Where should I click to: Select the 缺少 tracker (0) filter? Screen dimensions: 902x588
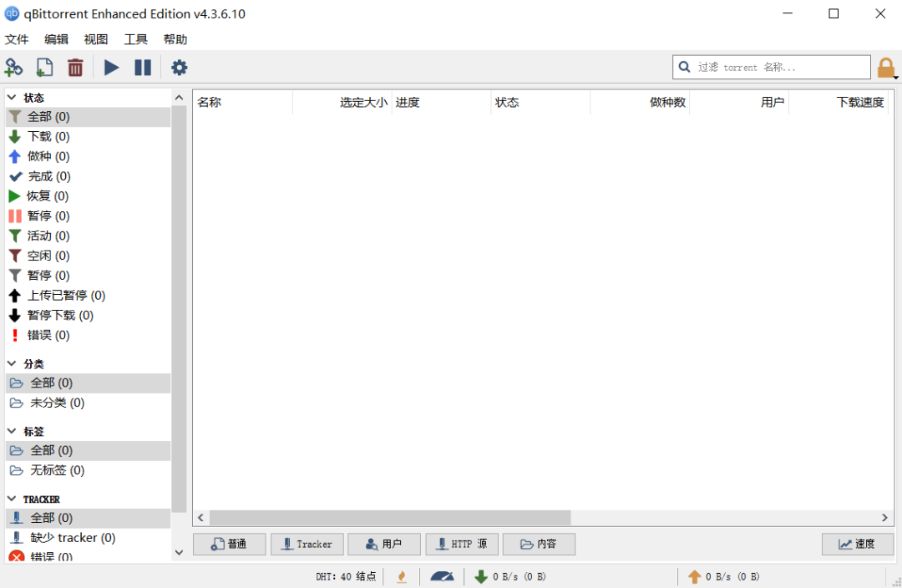point(88,538)
